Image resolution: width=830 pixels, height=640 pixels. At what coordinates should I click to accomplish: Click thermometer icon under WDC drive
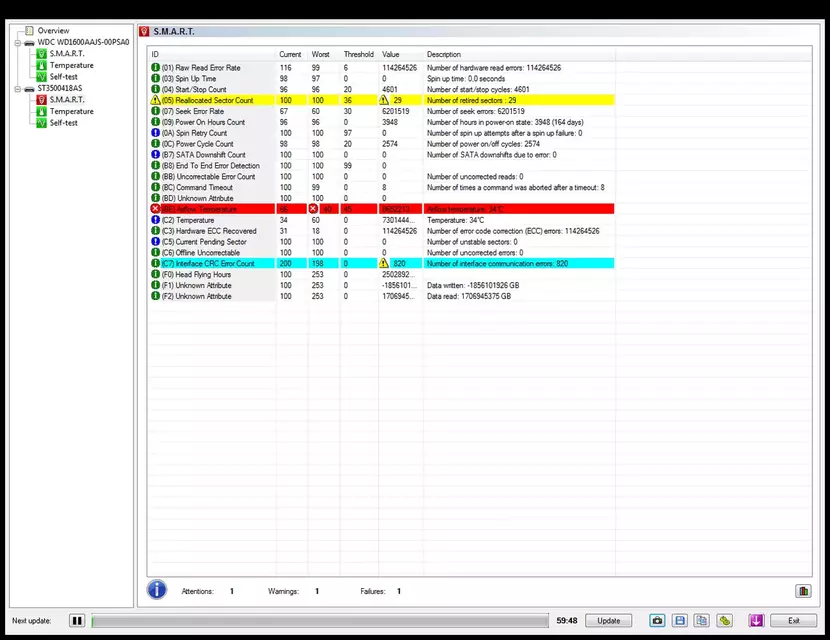(x=41, y=65)
